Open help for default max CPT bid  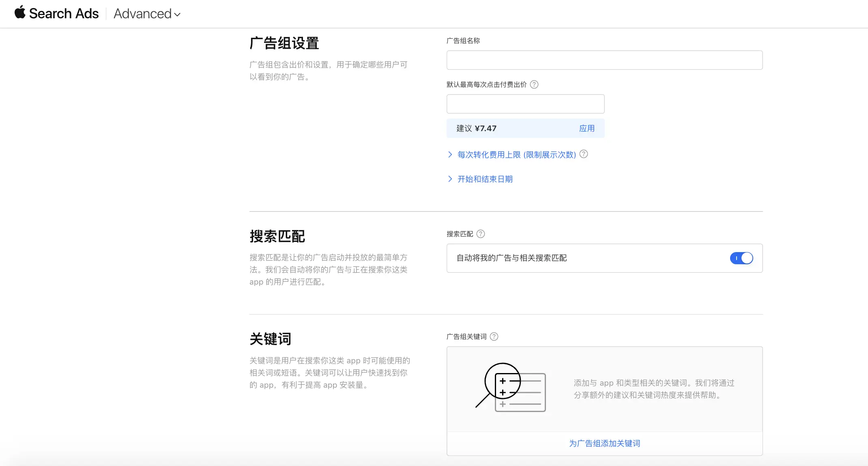[x=534, y=84]
